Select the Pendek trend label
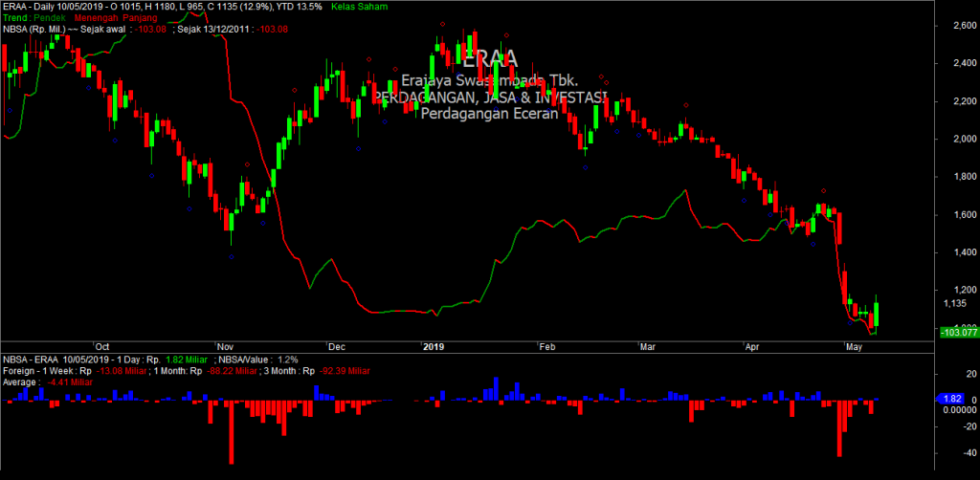The image size is (980, 480). click(47, 18)
